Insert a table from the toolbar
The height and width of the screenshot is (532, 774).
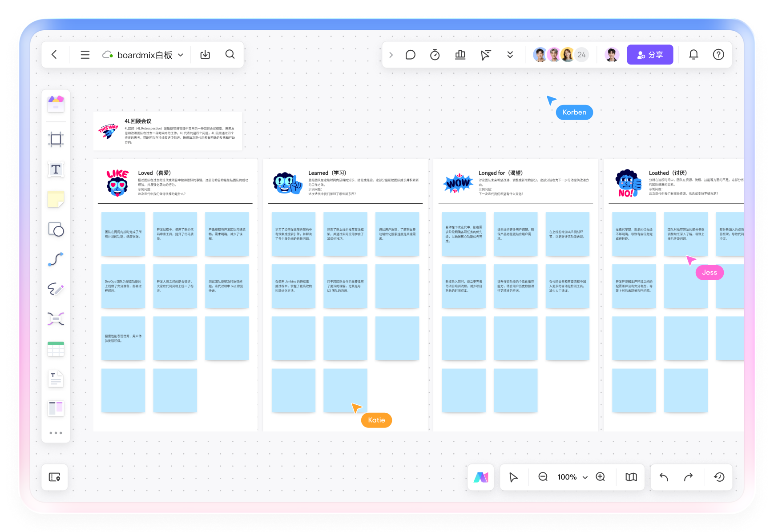click(56, 349)
